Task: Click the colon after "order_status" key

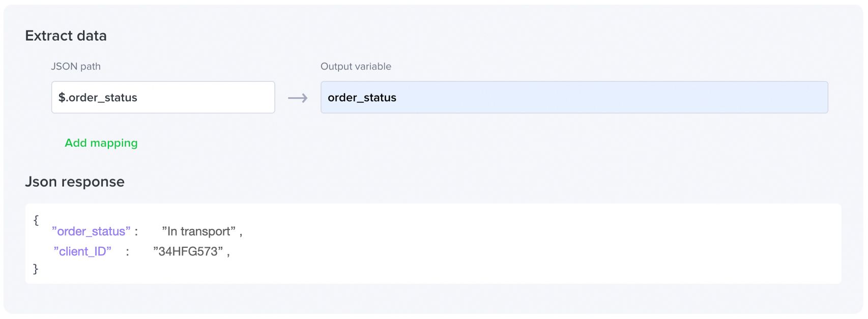Action: (136, 232)
